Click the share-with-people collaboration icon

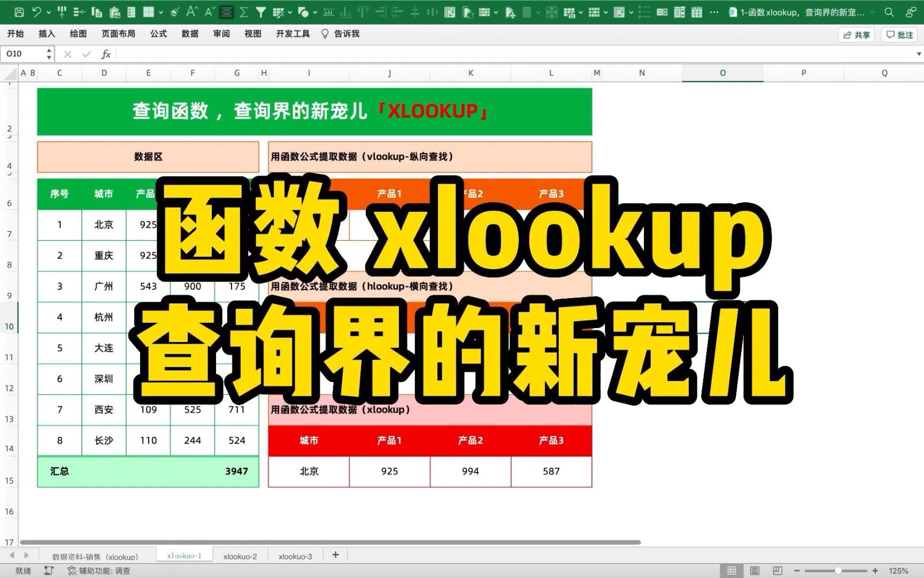(911, 12)
